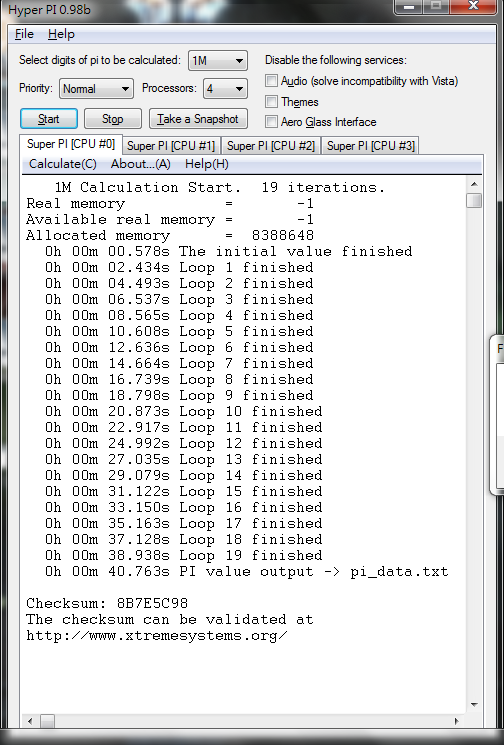504x745 pixels.
Task: Switch to Super PI [CPU #3] tab
Action: 371,145
